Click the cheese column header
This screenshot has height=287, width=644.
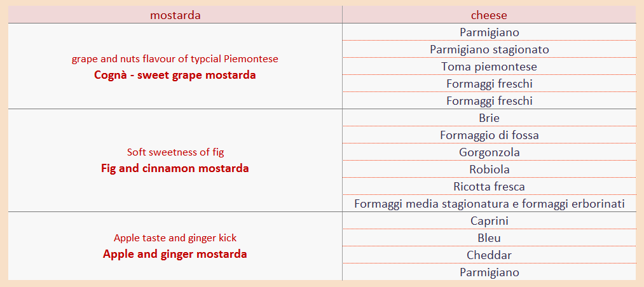[489, 15]
